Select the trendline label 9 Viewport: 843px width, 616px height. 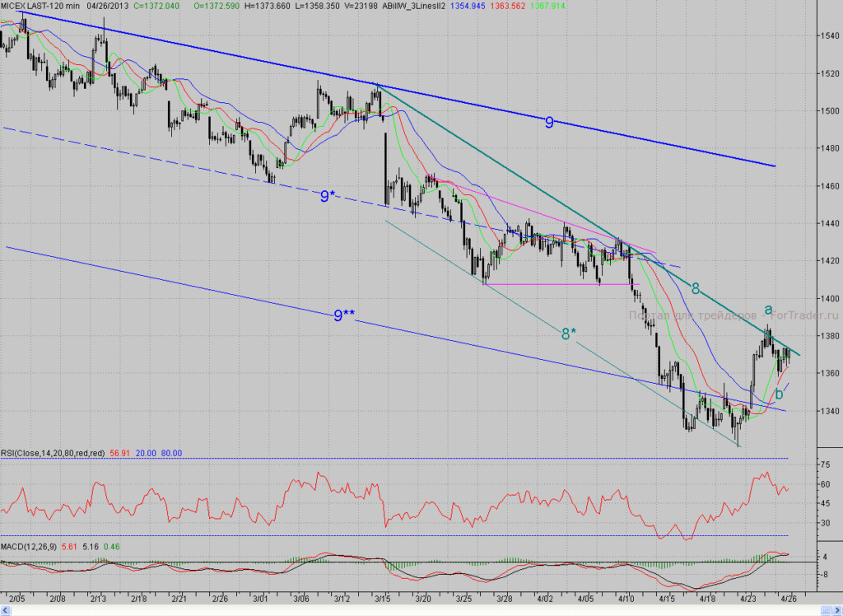click(549, 123)
